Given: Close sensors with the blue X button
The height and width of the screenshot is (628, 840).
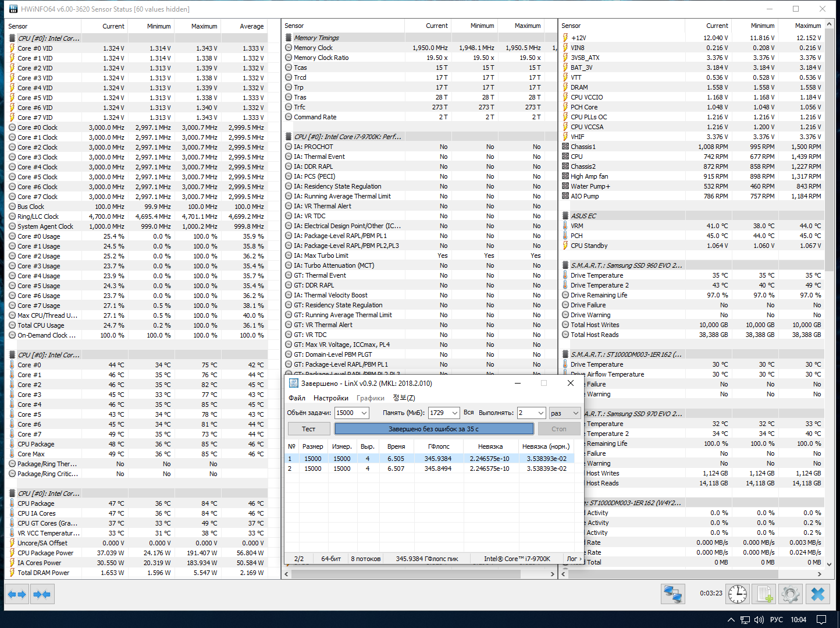Looking at the screenshot, I should pyautogui.click(x=817, y=594).
